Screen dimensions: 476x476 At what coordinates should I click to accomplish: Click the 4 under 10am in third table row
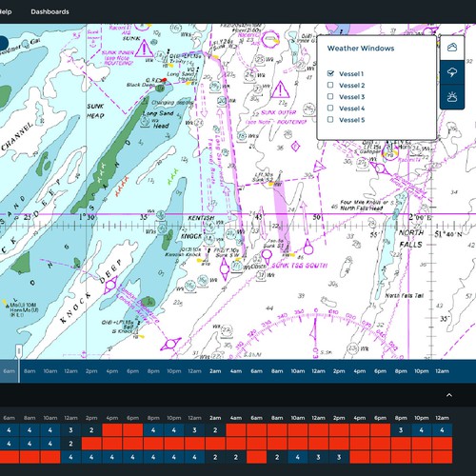298,457
